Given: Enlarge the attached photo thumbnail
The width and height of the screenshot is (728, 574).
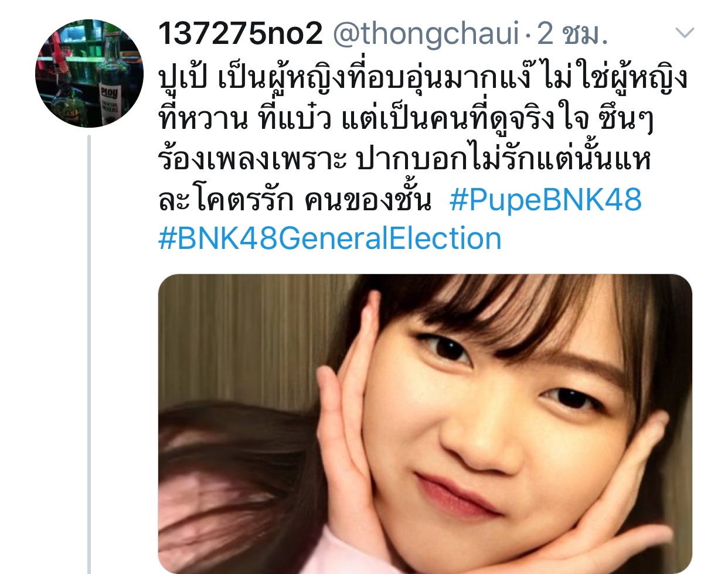Looking at the screenshot, I should (x=425, y=424).
